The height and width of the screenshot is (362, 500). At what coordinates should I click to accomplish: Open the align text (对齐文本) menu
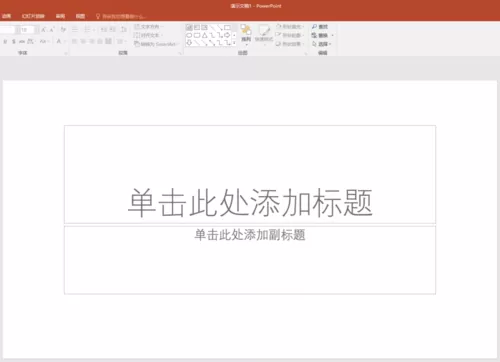point(148,35)
